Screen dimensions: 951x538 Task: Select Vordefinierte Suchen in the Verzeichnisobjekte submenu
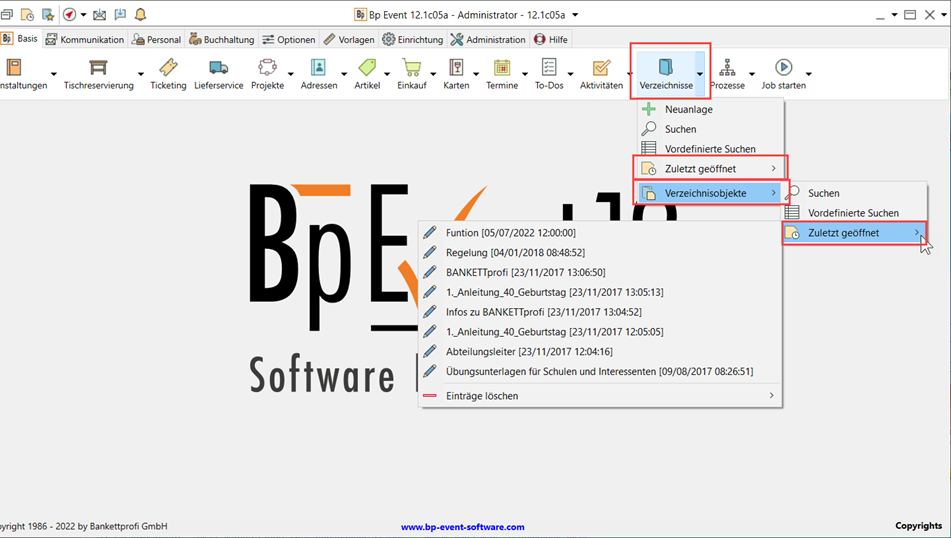(853, 213)
